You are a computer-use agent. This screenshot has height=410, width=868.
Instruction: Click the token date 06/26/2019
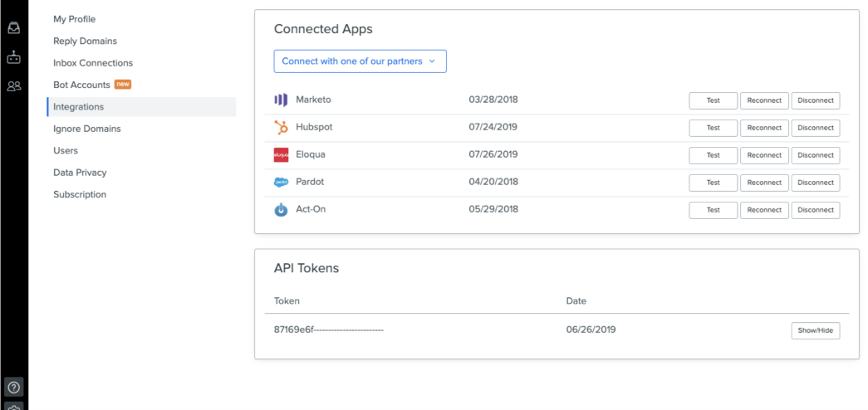pyautogui.click(x=591, y=329)
